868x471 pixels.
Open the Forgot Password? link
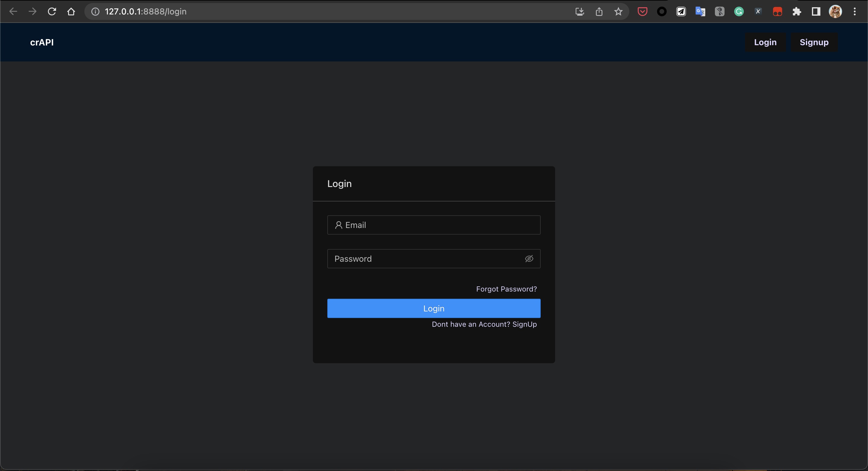tap(506, 289)
